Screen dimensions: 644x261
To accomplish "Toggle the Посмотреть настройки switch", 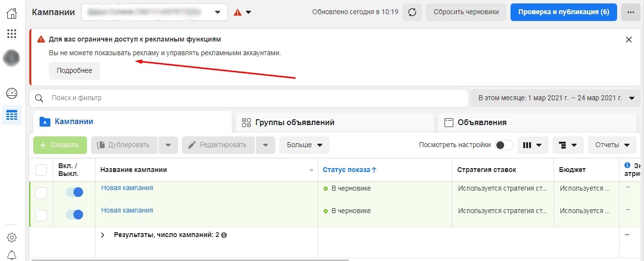I will pyautogui.click(x=504, y=145).
